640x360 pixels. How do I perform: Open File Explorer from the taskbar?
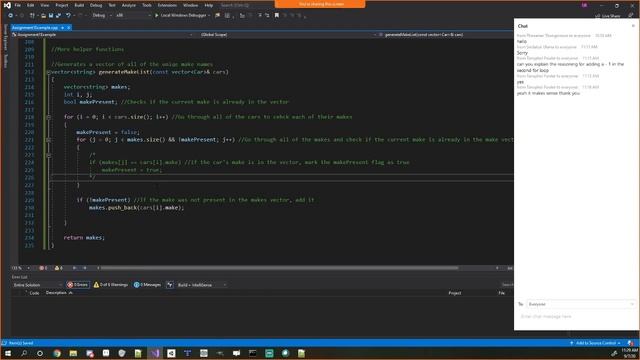point(73,353)
